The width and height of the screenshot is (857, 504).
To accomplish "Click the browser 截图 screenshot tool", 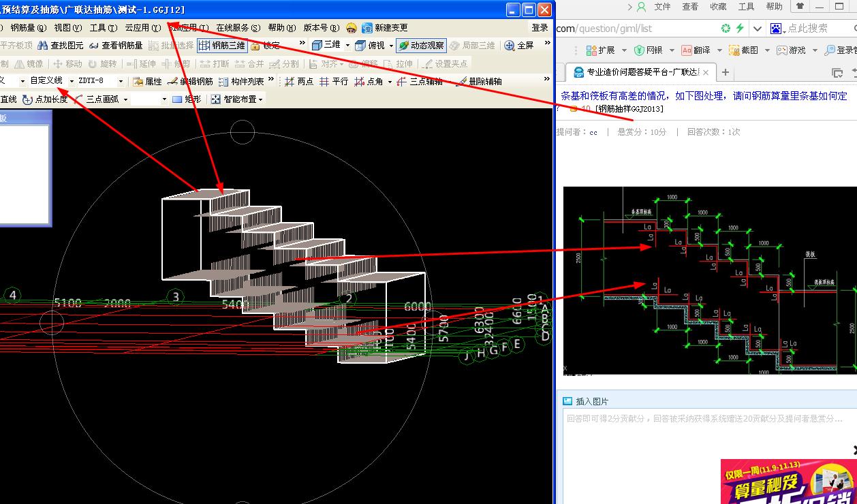I will tap(744, 50).
